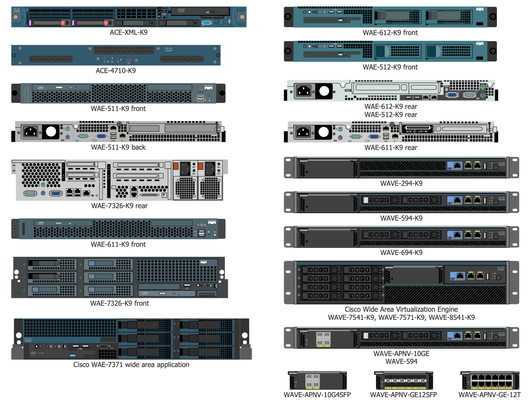Select the WAE-611-K9 rear shape
Image resolution: width=532 pixels, height=405 pixels.
point(391,132)
